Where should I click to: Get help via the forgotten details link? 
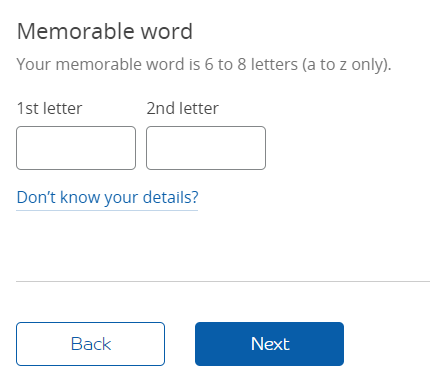click(x=107, y=198)
